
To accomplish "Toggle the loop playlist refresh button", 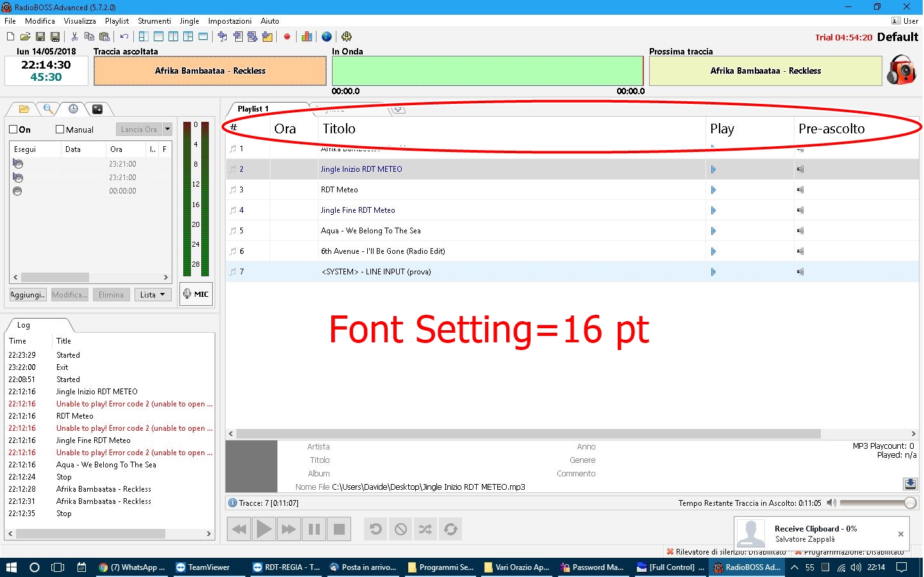I will [x=450, y=529].
